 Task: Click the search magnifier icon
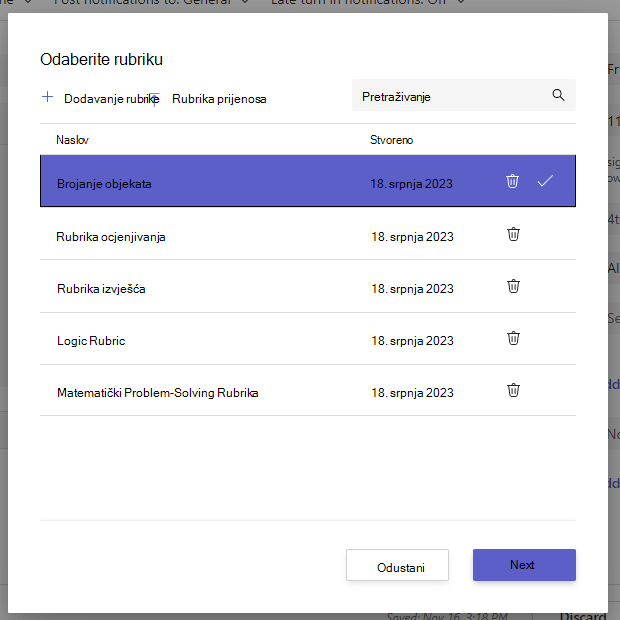tap(558, 95)
